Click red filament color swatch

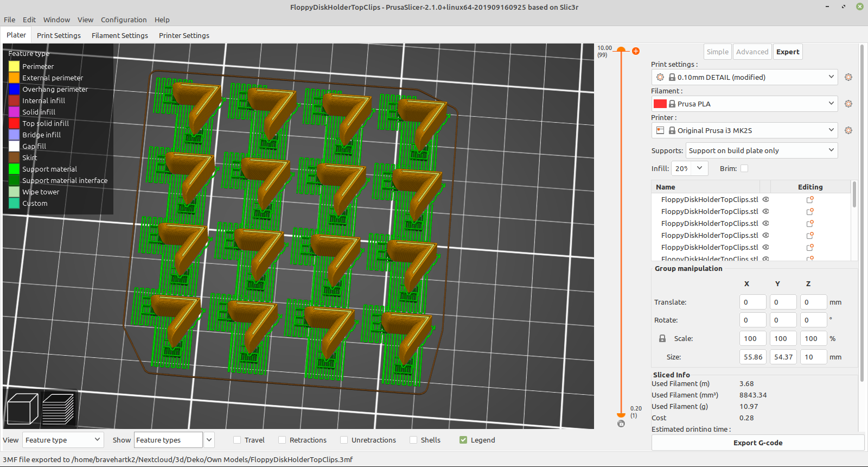pos(660,104)
